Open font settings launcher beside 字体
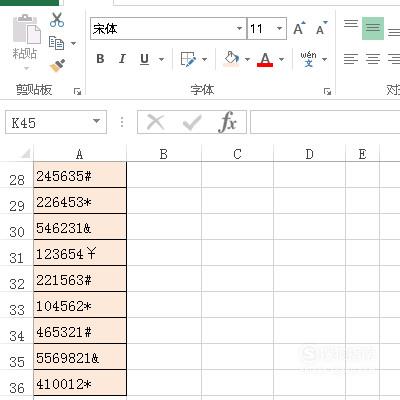400x400 pixels. pyautogui.click(x=327, y=91)
